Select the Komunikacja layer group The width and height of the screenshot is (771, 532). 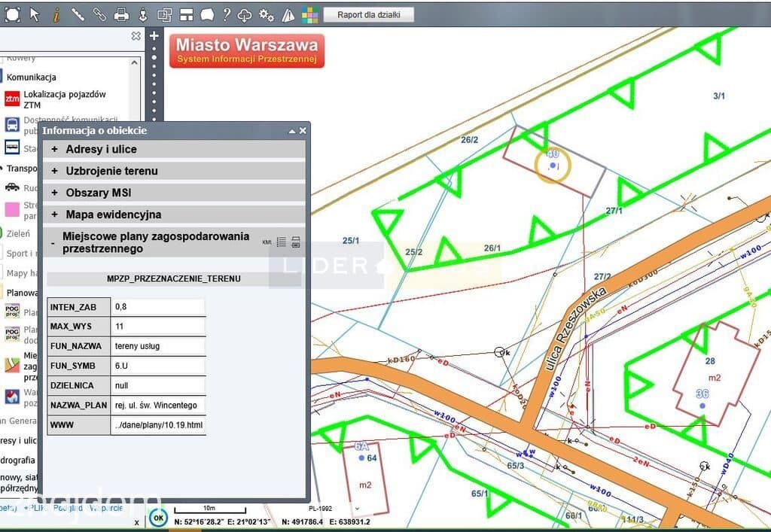31,77
